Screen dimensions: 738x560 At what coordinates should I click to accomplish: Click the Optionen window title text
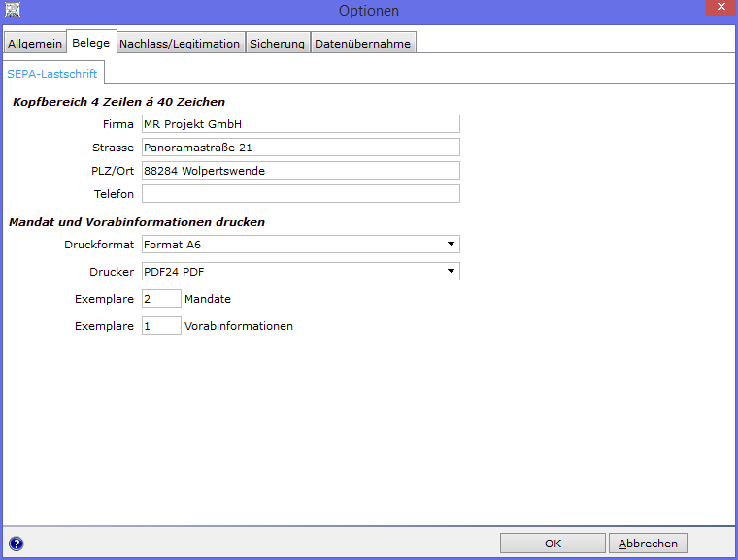point(369,11)
